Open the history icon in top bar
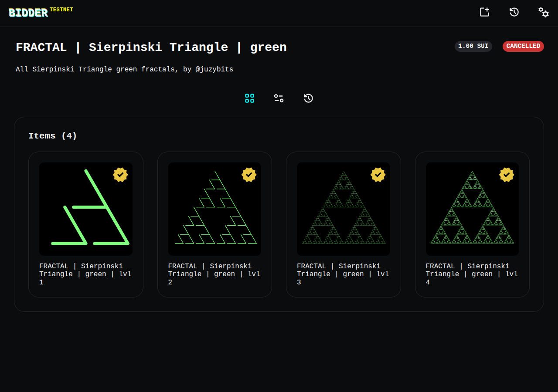This screenshot has width=558, height=392. [x=514, y=12]
